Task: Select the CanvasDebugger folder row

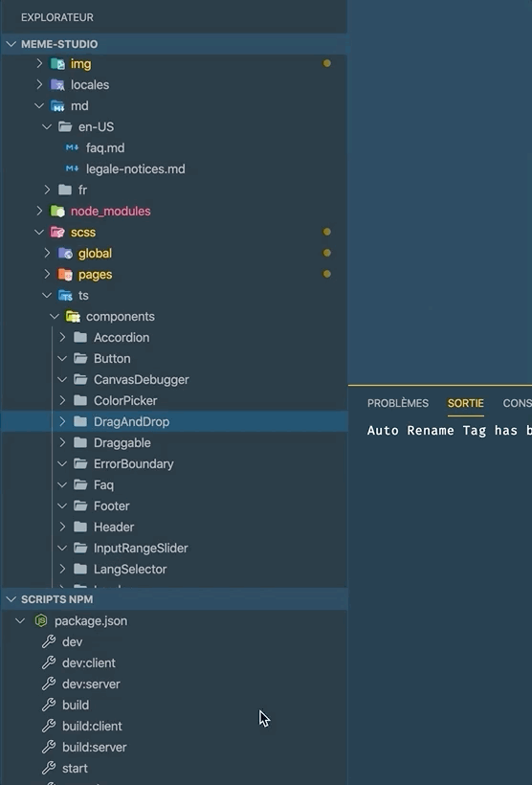Action: click(174, 379)
